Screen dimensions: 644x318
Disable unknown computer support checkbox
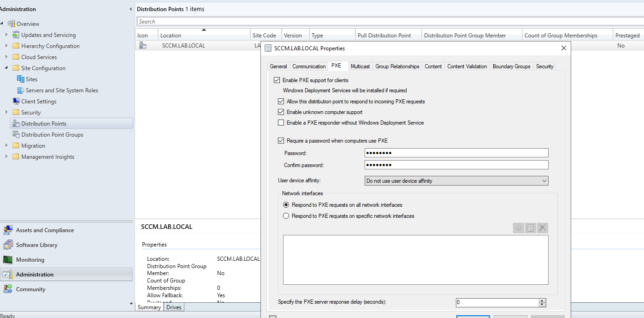point(281,112)
